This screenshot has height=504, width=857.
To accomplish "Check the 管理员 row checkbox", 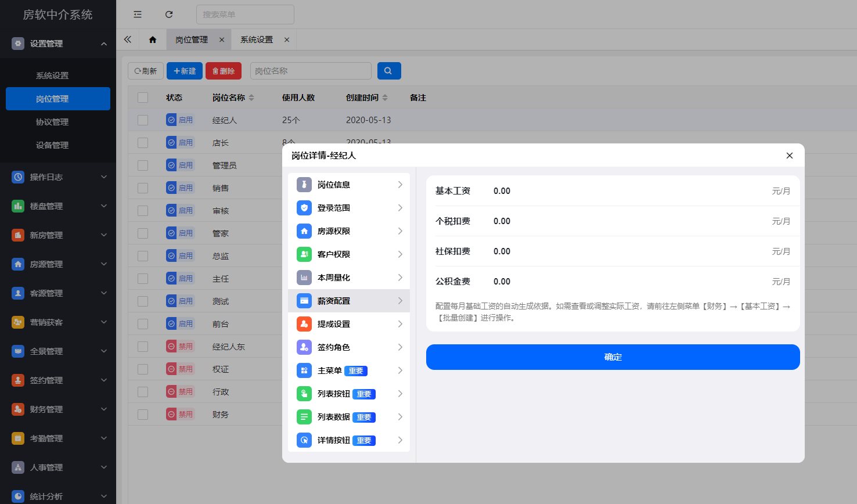I will (x=143, y=165).
